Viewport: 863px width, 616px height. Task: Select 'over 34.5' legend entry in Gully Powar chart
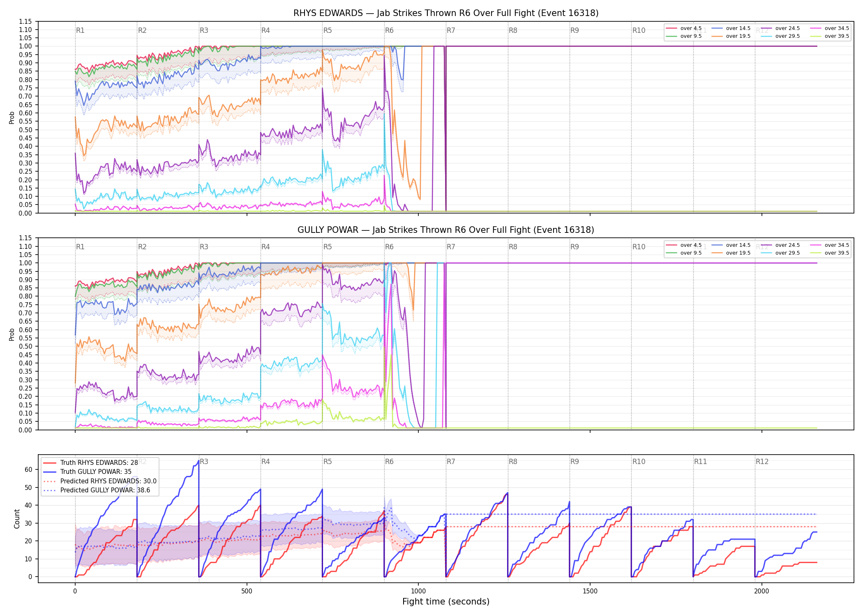tap(830, 245)
